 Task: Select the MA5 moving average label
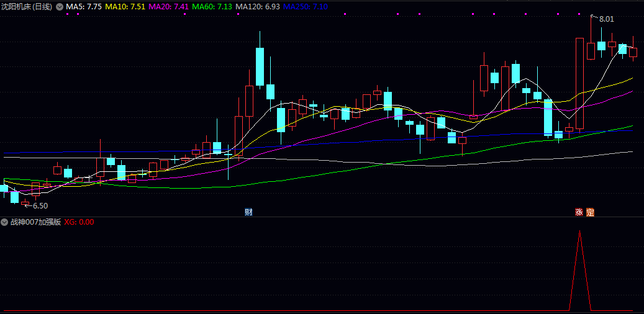pos(84,6)
